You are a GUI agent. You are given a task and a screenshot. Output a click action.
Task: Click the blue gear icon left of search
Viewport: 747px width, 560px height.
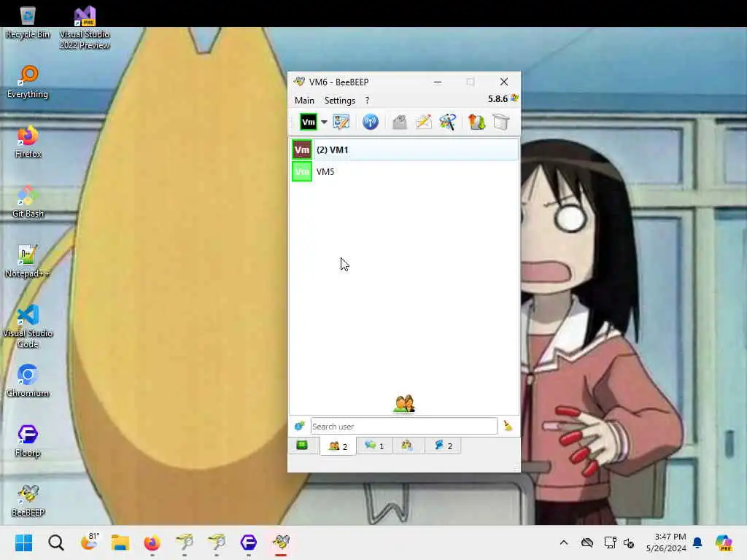[x=299, y=426]
